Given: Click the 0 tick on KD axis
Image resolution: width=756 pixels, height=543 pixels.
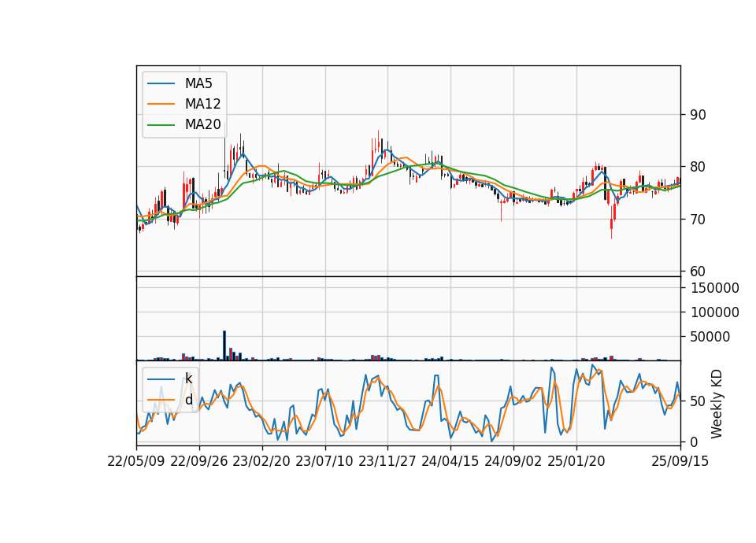Looking at the screenshot, I should tap(694, 441).
